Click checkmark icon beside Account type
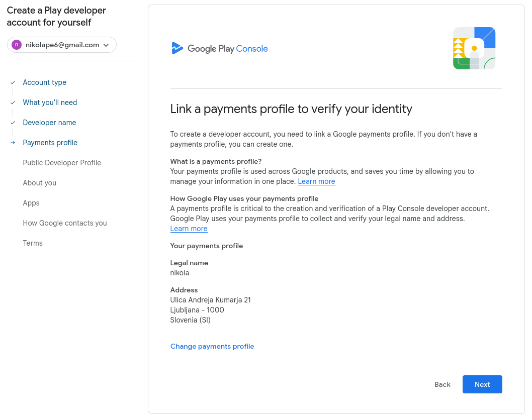 (x=13, y=82)
